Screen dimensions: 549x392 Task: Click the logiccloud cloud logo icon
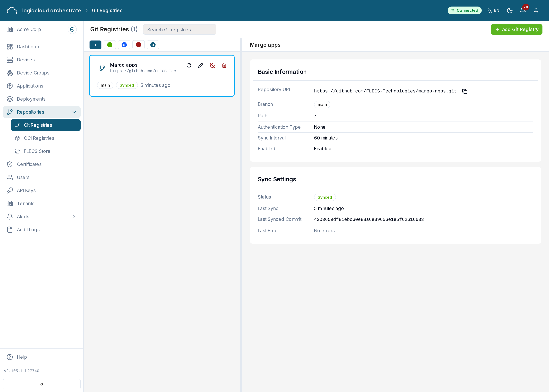point(12,10)
